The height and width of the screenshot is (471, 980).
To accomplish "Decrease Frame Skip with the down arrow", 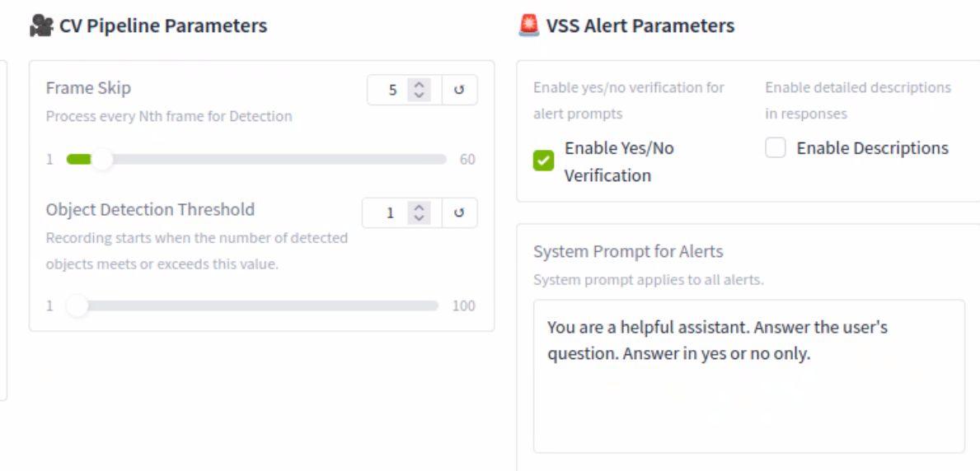I will (x=420, y=96).
